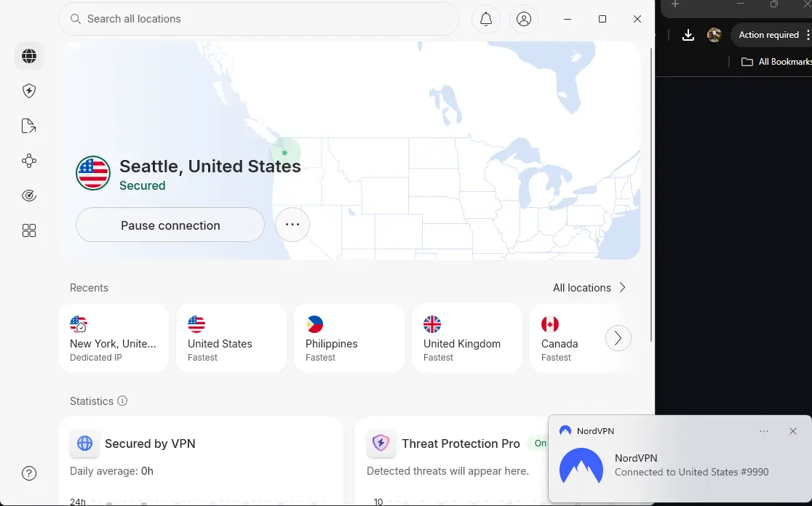Click the Threat Protection Pro shield icon
The height and width of the screenshot is (506, 812).
click(x=381, y=443)
